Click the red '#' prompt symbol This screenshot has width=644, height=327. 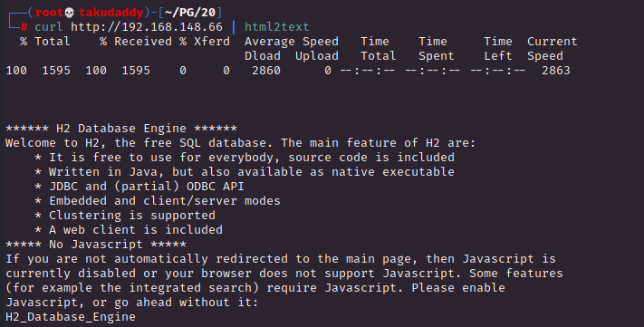click(x=24, y=27)
